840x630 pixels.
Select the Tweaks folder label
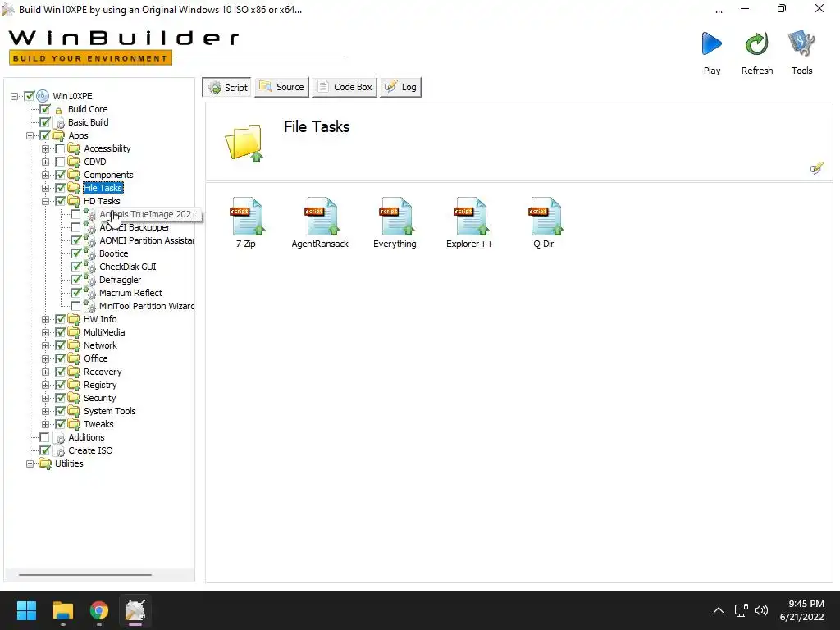point(98,424)
